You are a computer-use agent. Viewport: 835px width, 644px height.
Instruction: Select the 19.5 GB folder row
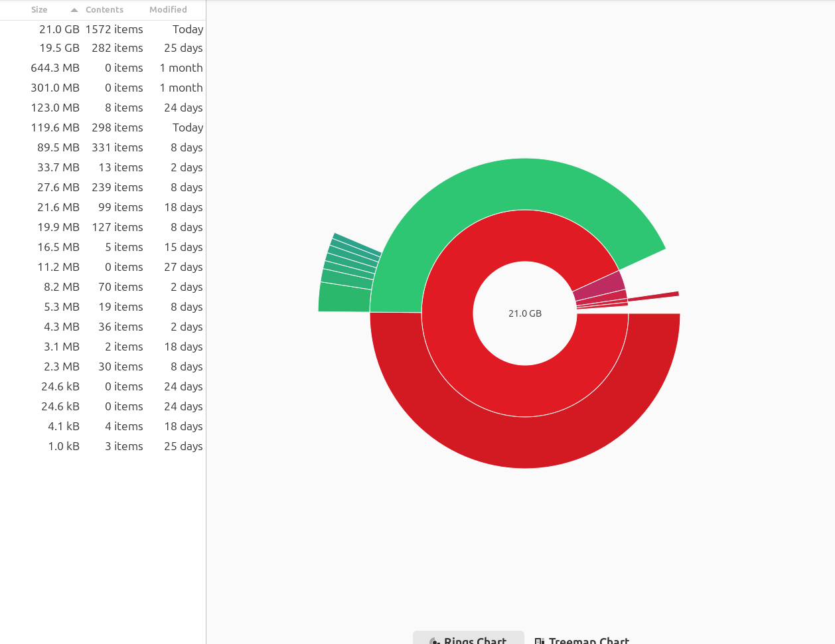point(103,48)
